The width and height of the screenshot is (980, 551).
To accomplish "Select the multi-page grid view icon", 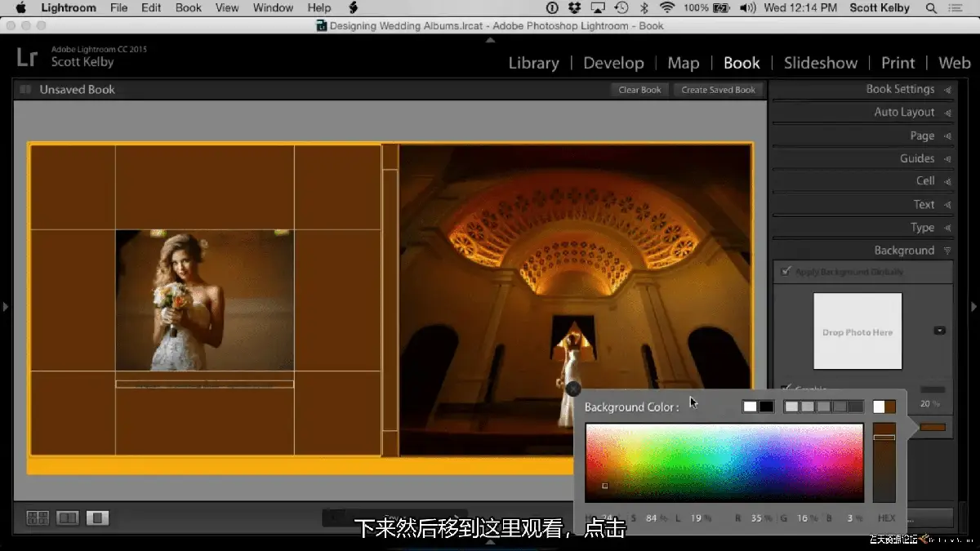I will [x=38, y=518].
